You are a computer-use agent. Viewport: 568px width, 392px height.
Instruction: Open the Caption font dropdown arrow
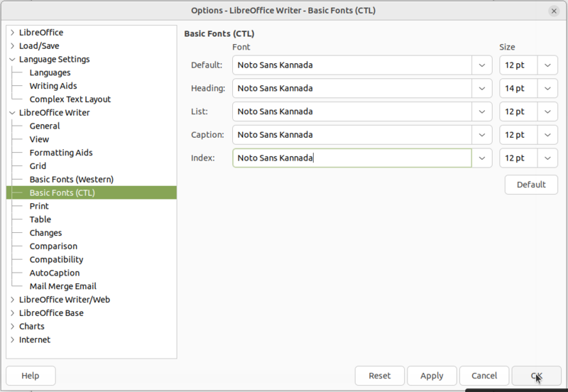(482, 135)
